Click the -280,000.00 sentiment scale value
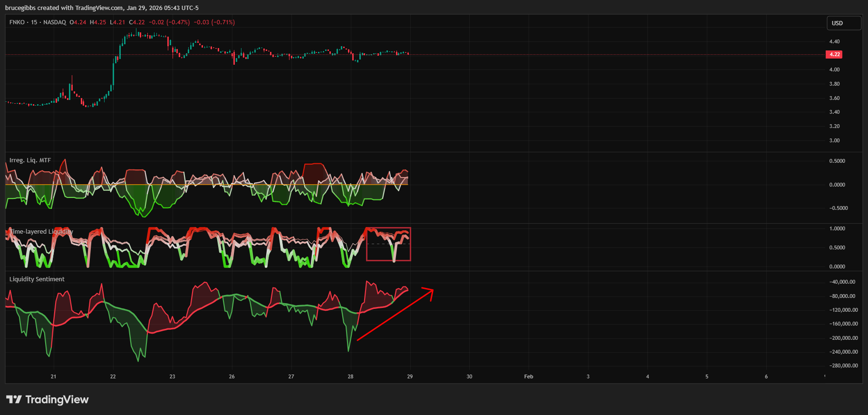The image size is (868, 415). [843, 366]
